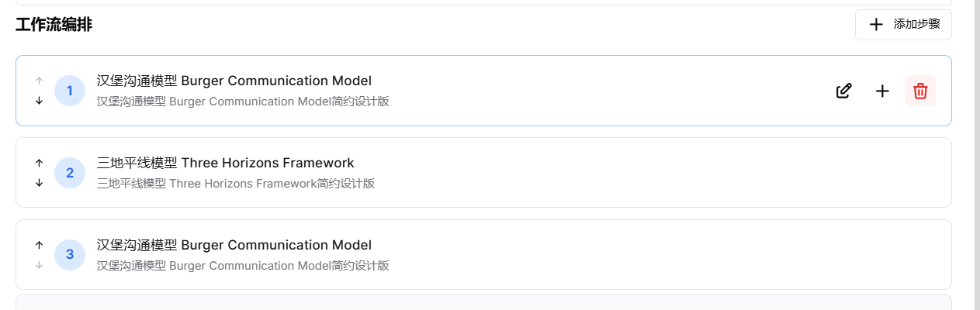Click the edit pencil icon on step 1
This screenshot has width=980, height=310.
844,91
